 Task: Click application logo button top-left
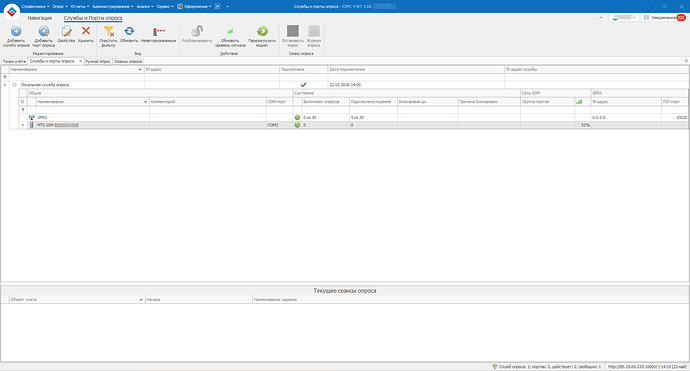11,11
